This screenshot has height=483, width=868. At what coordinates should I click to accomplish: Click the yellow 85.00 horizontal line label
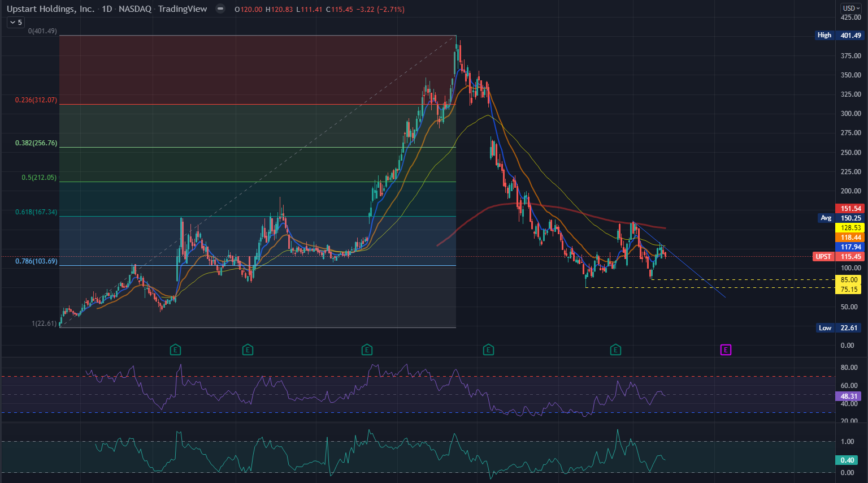pos(849,280)
